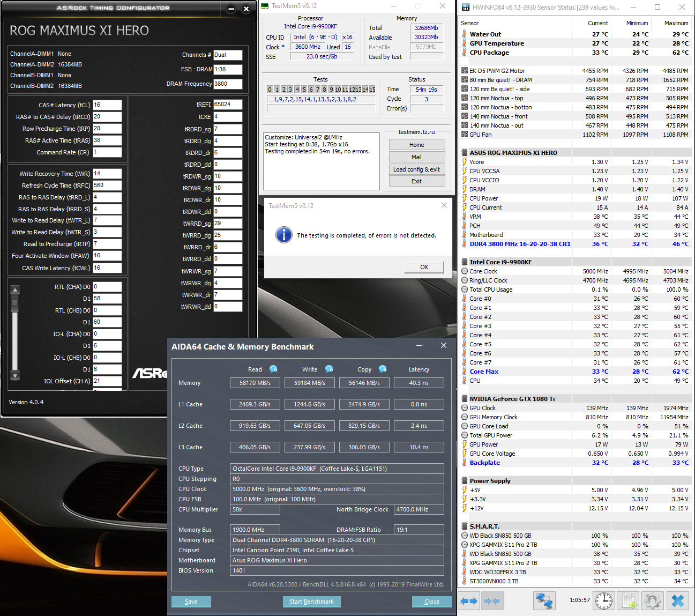Click Home button in TestMem5
Screen dimensions: 695x616
[417, 145]
